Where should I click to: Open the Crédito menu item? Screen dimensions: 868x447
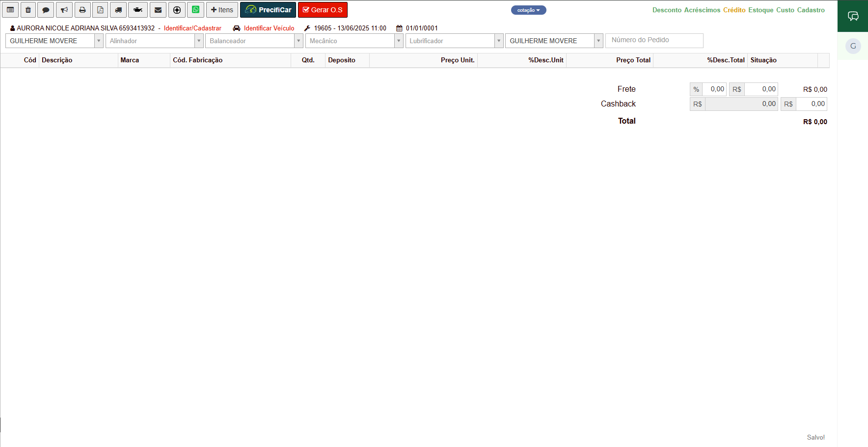(734, 10)
